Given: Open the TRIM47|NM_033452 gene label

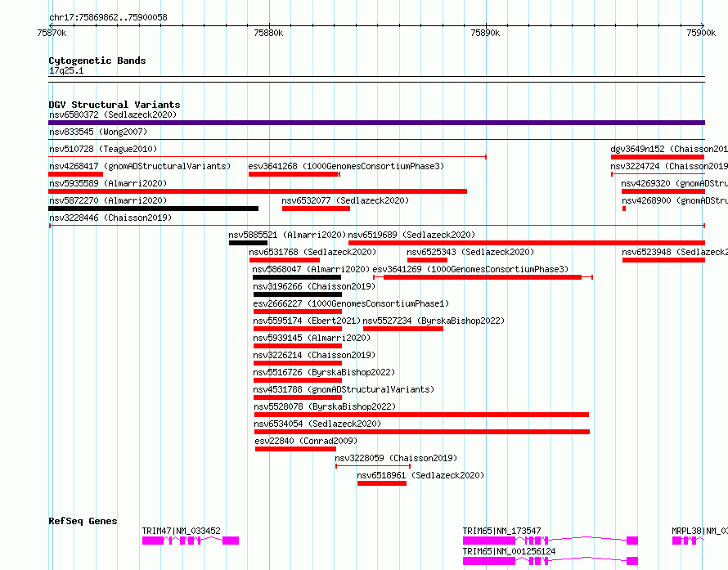Looking at the screenshot, I should tap(181, 531).
